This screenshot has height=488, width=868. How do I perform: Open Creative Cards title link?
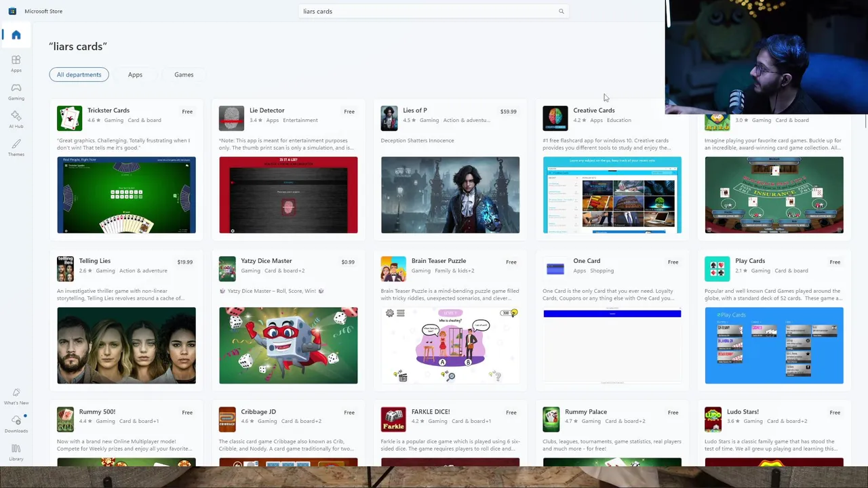click(594, 110)
